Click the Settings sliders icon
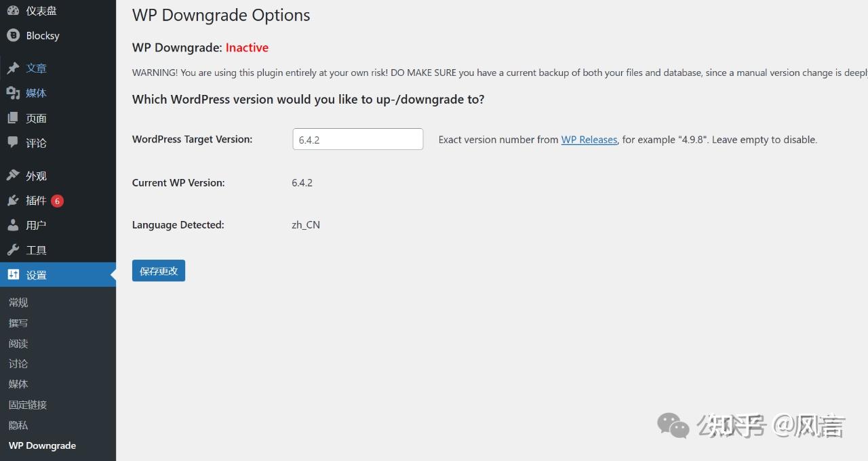This screenshot has height=461, width=868. [x=13, y=275]
